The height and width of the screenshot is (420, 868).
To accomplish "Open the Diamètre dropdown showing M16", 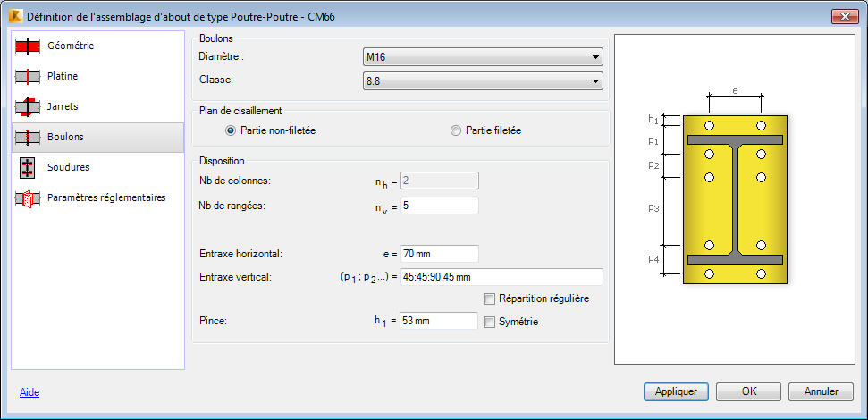I will (483, 56).
